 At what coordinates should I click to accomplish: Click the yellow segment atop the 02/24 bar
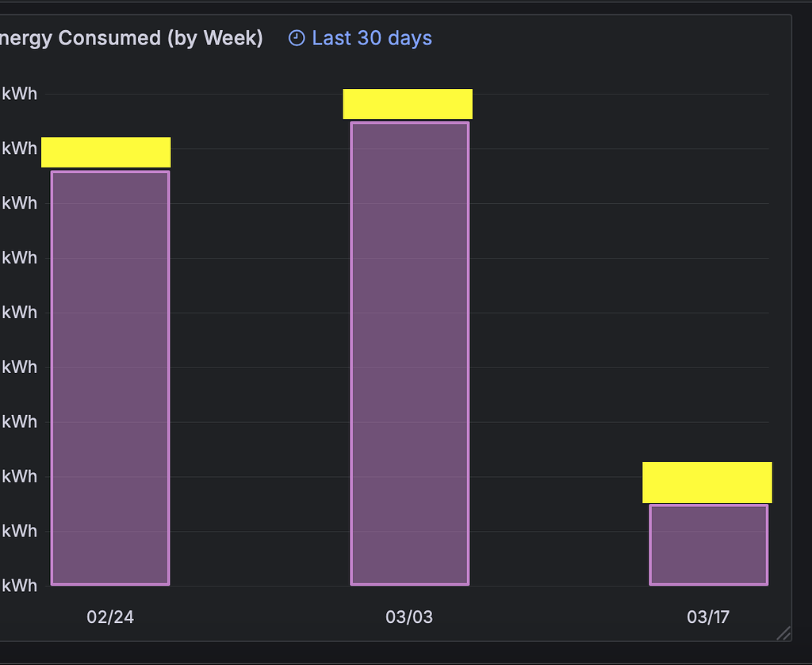(x=105, y=152)
